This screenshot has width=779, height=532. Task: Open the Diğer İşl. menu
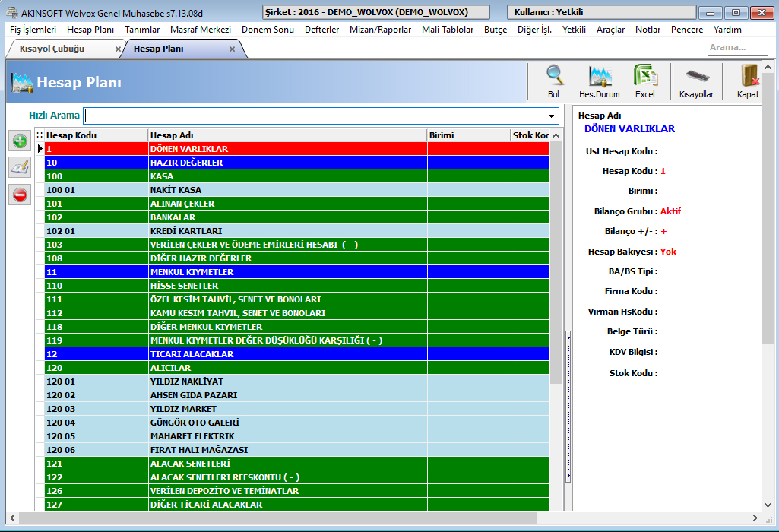[x=534, y=30]
